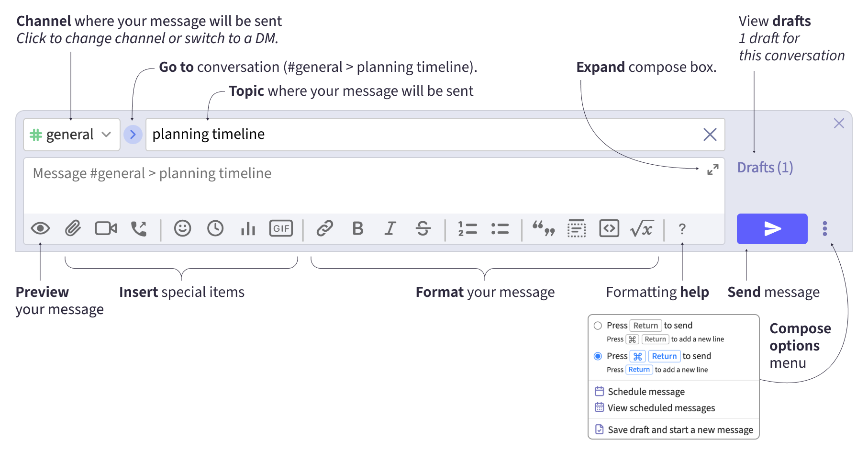
Task: Start a video call
Action: (106, 229)
